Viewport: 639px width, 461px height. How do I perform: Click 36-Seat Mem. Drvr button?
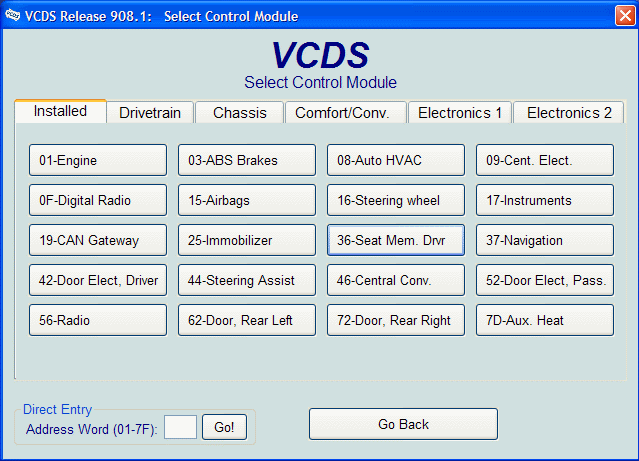point(396,240)
